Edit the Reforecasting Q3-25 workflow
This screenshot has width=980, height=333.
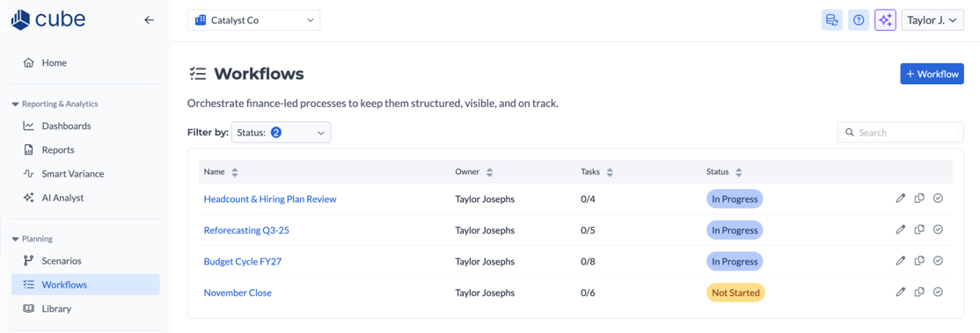[x=900, y=230]
